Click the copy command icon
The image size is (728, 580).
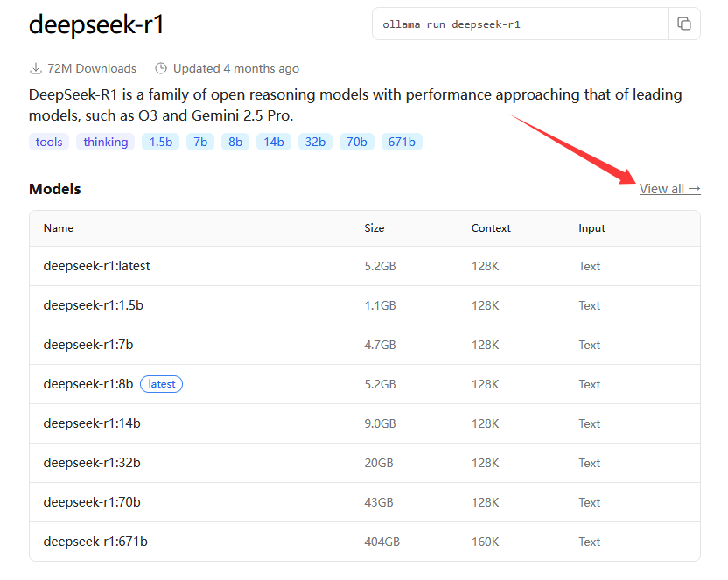(684, 24)
